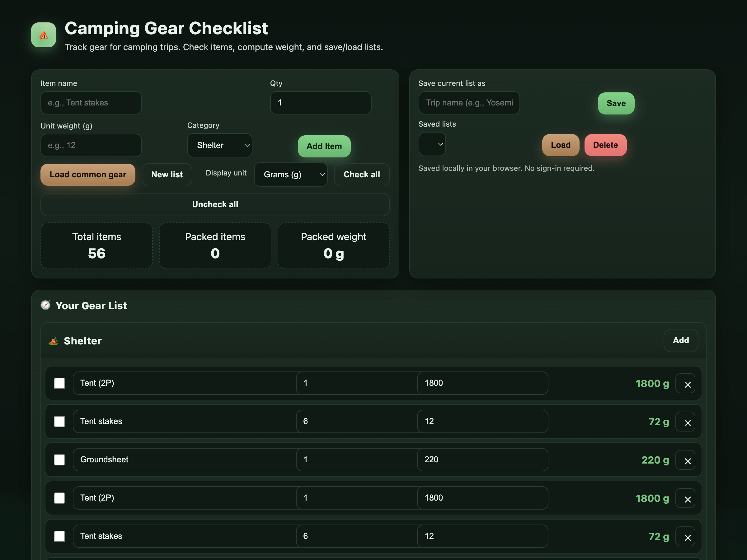
Task: Click Add in the Shelter section header
Action: (680, 341)
